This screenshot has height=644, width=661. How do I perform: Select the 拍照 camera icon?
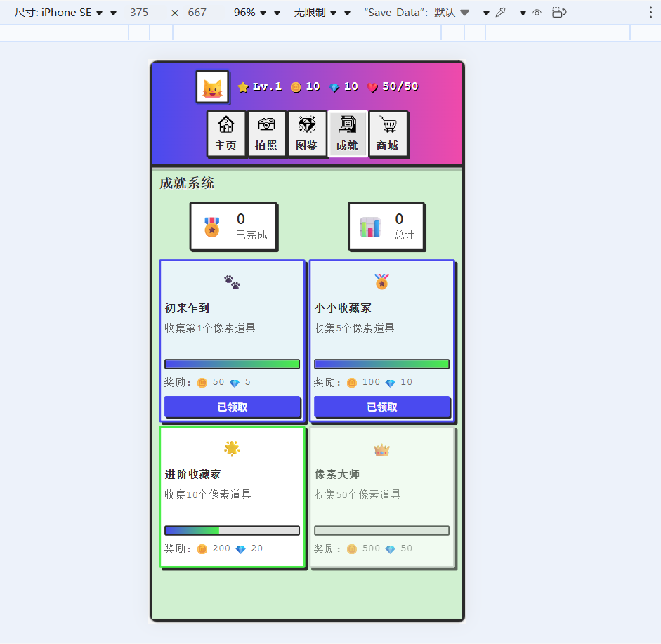(267, 133)
